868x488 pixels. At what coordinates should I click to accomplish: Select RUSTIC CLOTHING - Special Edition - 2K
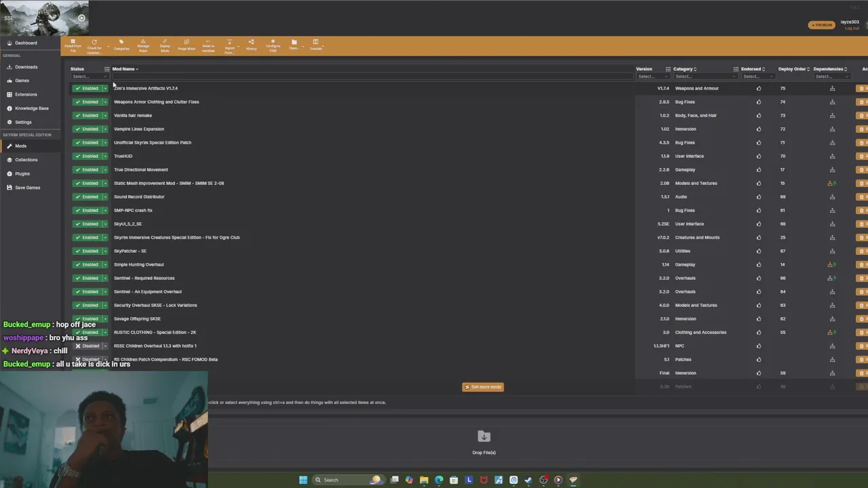[155, 332]
